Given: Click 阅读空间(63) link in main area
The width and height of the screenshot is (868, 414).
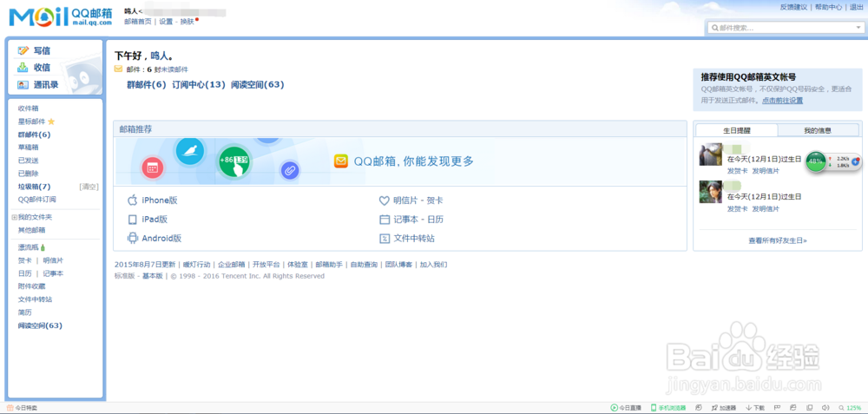Looking at the screenshot, I should [258, 85].
